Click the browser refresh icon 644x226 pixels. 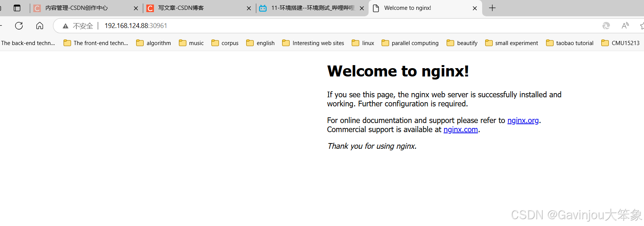tap(19, 26)
